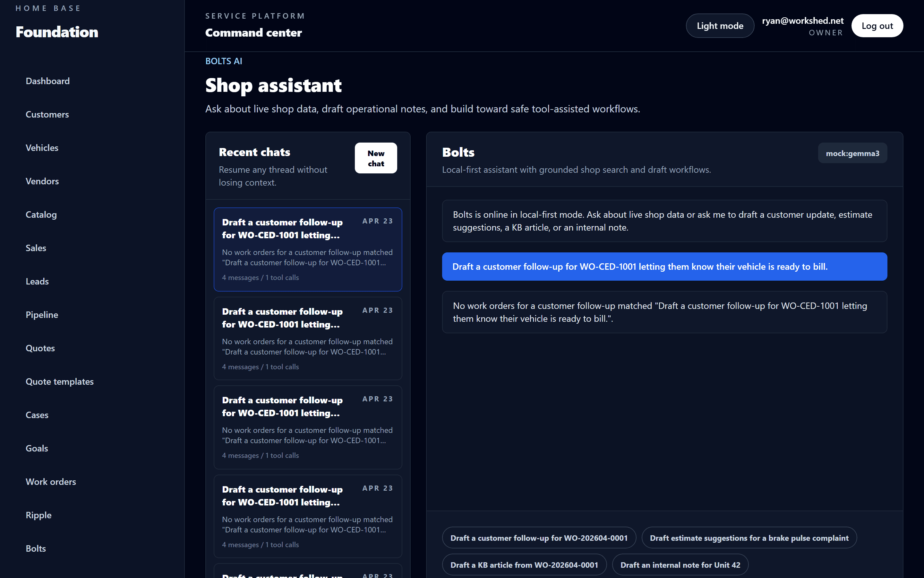Click the Command center header title

point(253,32)
